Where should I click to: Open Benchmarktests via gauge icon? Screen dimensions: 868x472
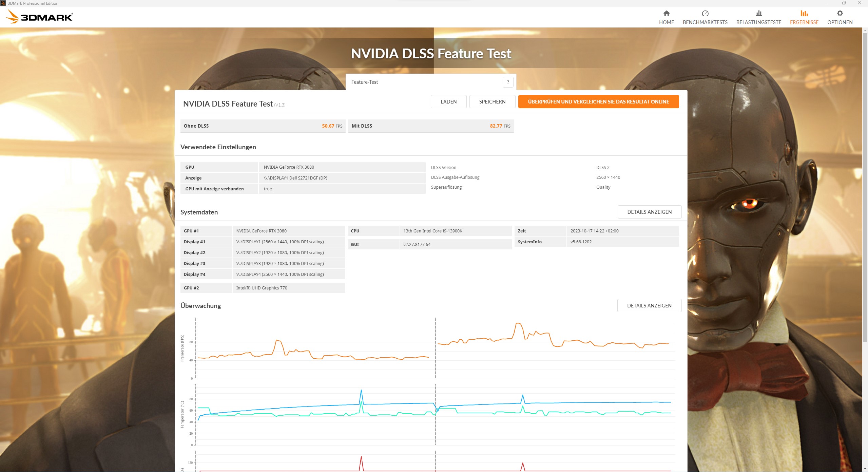705,14
